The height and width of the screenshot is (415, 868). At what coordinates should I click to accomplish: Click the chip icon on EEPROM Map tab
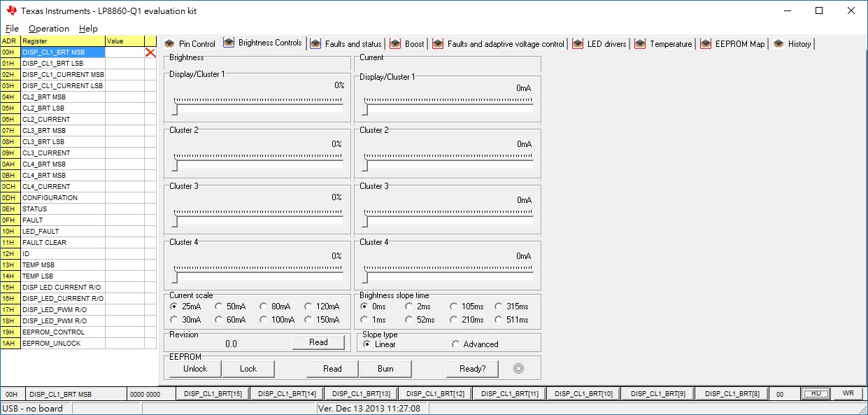706,44
